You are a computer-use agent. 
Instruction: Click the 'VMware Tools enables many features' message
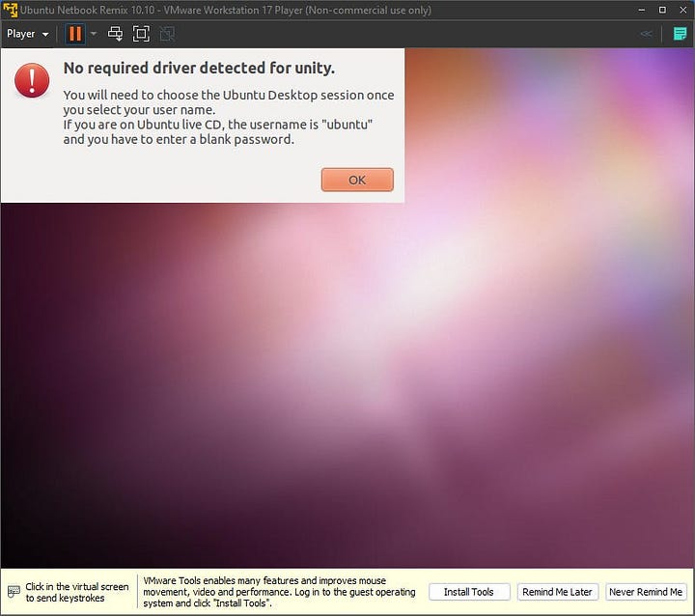[x=279, y=592]
